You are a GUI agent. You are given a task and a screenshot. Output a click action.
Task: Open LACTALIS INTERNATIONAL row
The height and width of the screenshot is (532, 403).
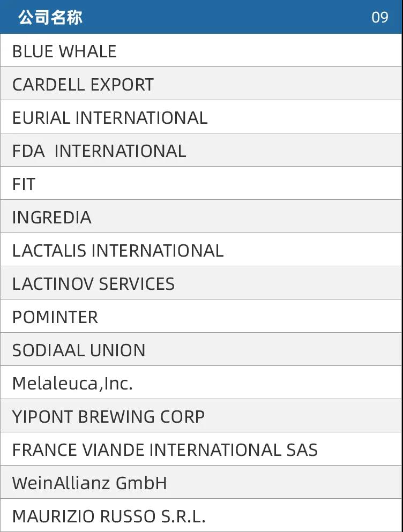(201, 250)
